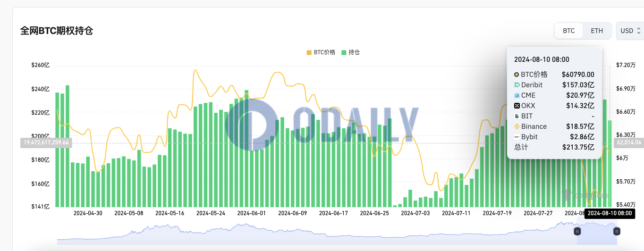Screen dimensions: 644x251
Task: Click the chart title 全网BTC期权持仓
Action: coord(56,31)
